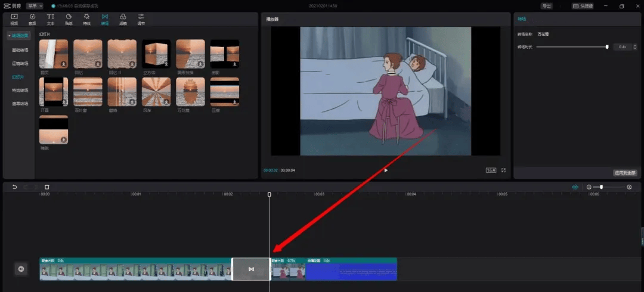Click the 00:04 mark on timeline ruler
This screenshot has width=644, height=292.
pyautogui.click(x=411, y=194)
